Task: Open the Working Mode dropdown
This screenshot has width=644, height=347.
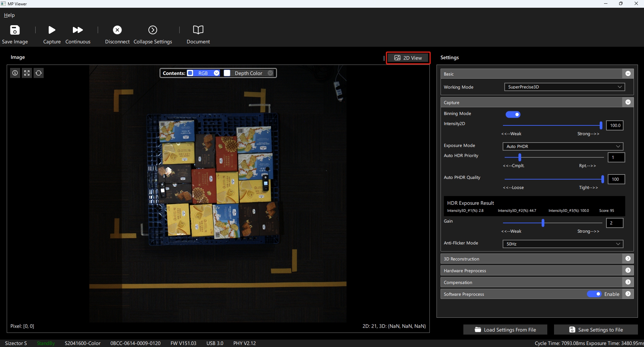Action: 564,87
